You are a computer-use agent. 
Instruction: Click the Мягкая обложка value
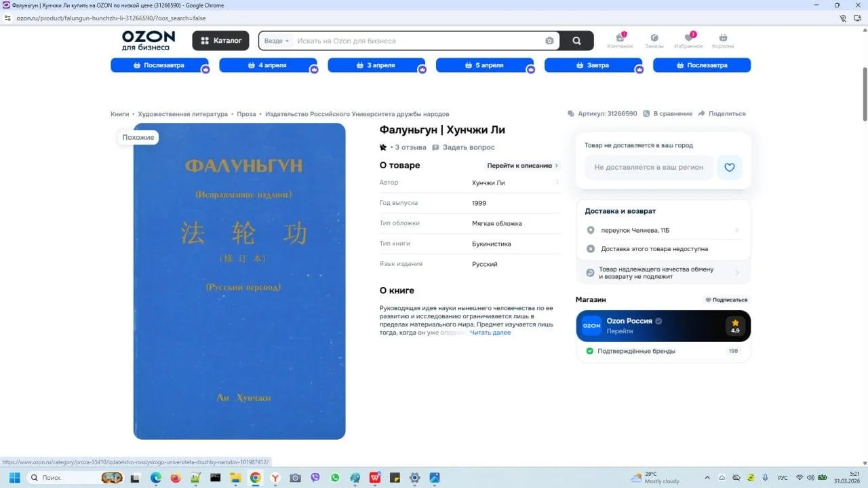coord(497,223)
